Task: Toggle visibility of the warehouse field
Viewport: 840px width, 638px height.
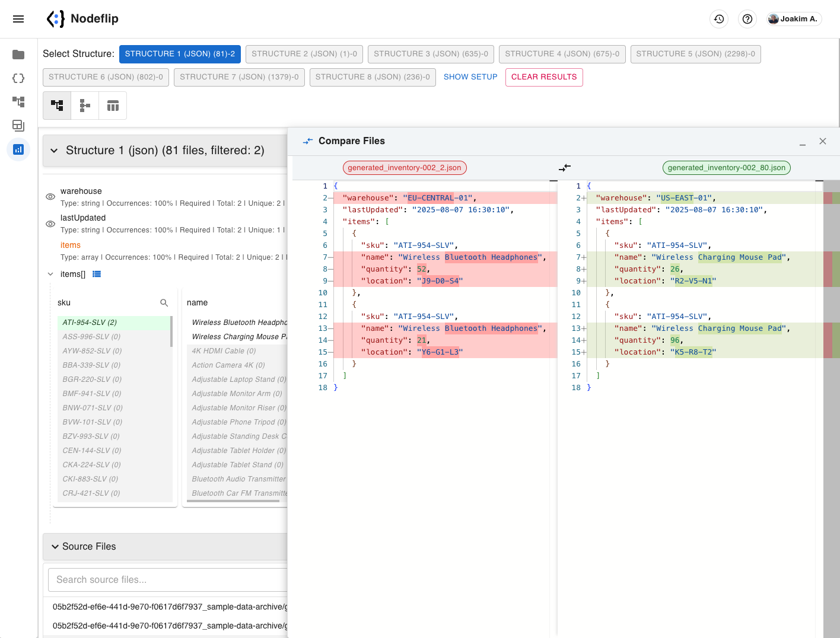Action: pos(50,196)
